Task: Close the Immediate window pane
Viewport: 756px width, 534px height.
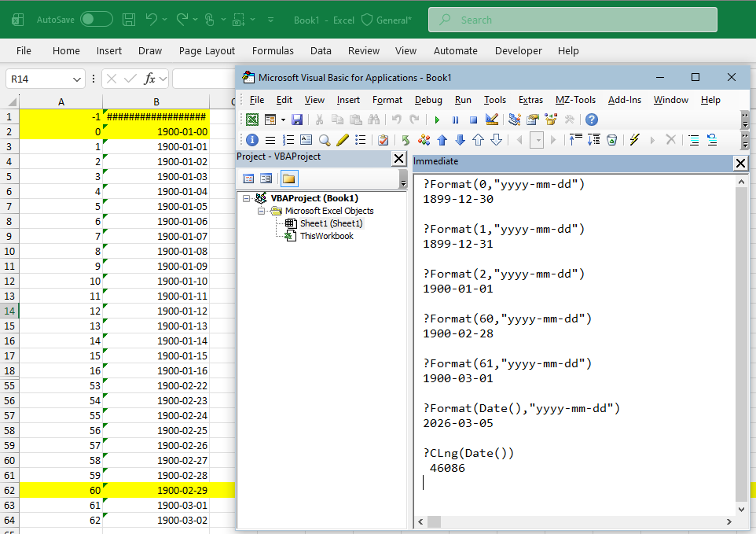Action: [740, 163]
